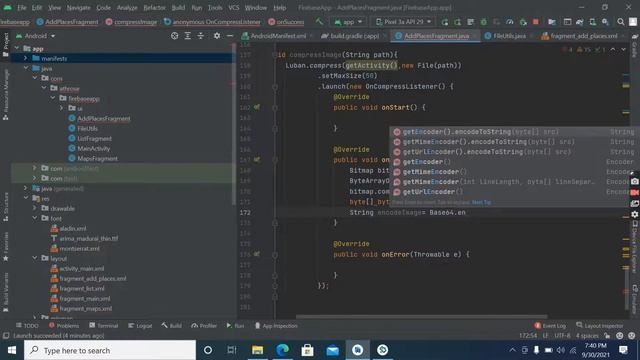Click the LF line separator setting
This screenshot has width=640, height=360.
tap(545, 336)
